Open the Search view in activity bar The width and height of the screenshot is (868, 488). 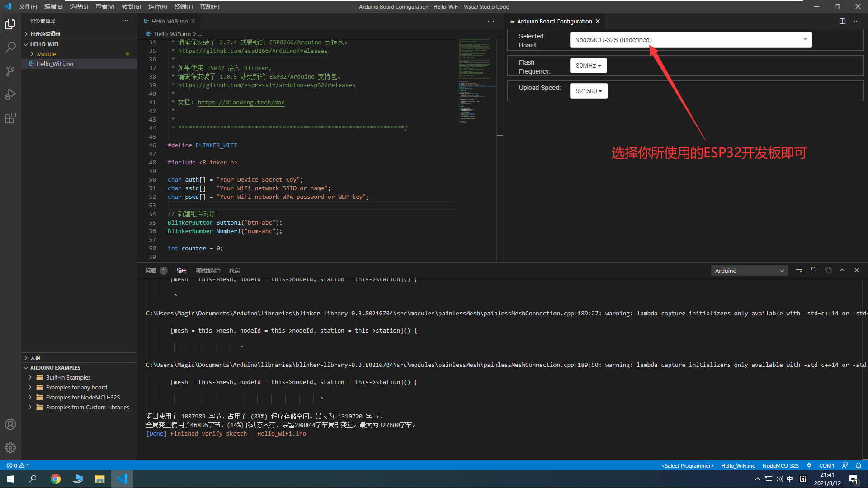tap(10, 47)
